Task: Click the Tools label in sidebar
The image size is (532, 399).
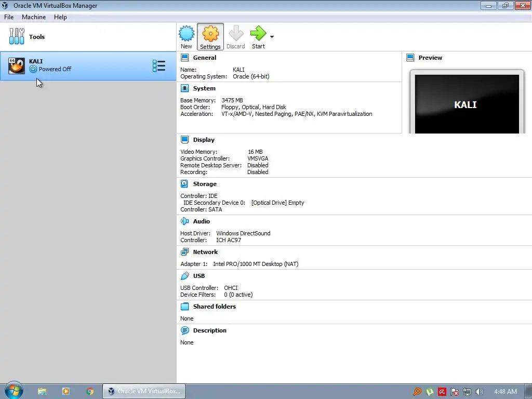Action: click(x=37, y=37)
